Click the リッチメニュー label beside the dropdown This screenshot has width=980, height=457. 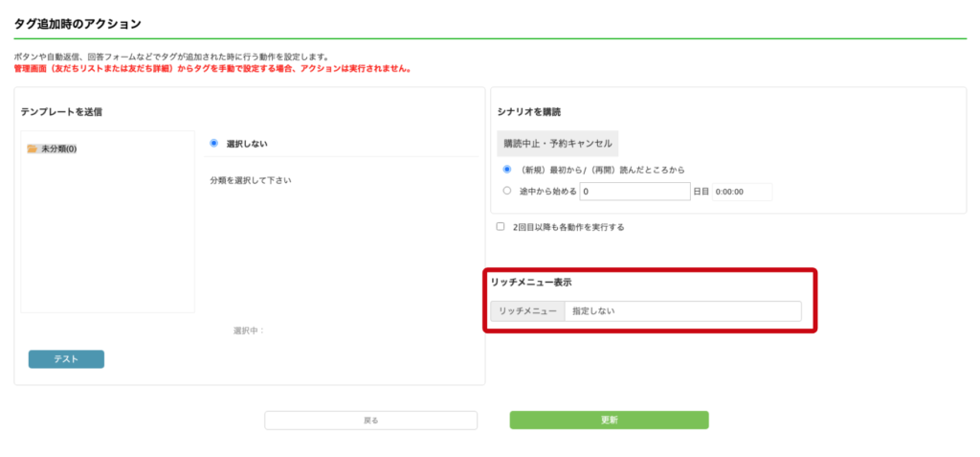tap(527, 311)
